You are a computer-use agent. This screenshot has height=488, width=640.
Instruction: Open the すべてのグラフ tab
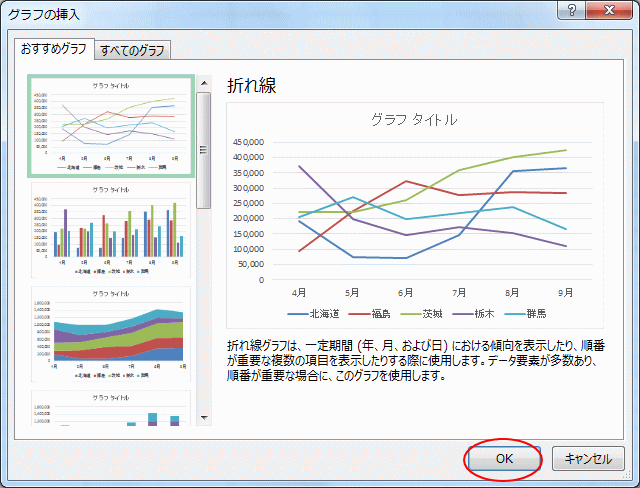[132, 50]
